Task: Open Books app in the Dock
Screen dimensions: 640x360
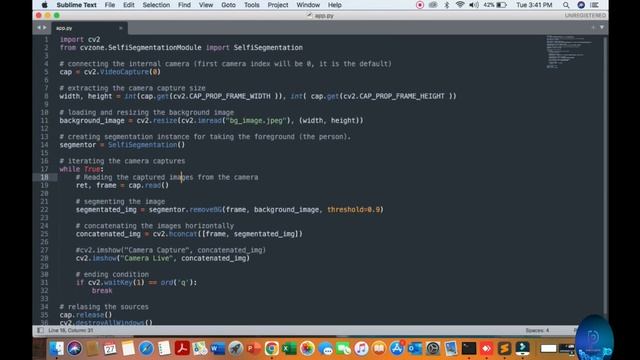Action: pos(379,348)
